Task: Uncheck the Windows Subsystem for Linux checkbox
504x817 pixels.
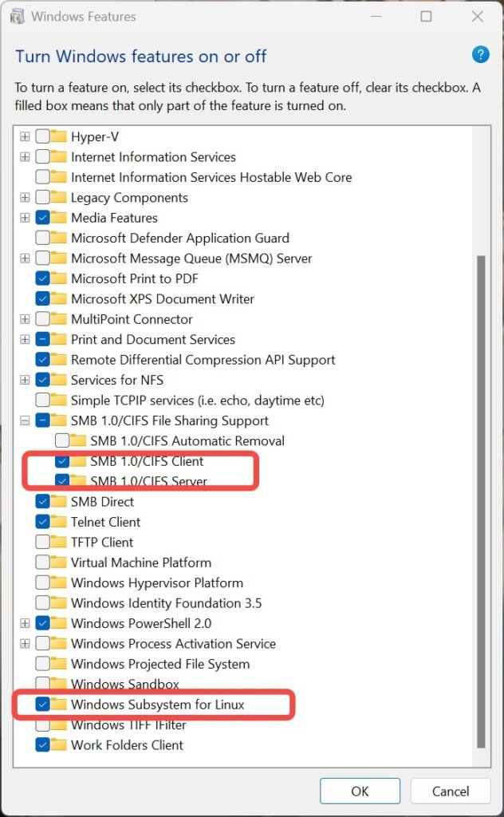Action: point(42,705)
